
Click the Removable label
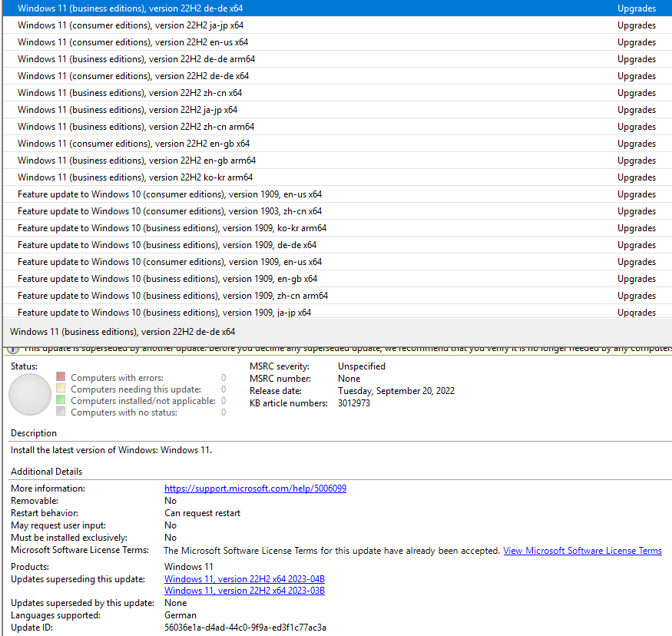(x=35, y=501)
